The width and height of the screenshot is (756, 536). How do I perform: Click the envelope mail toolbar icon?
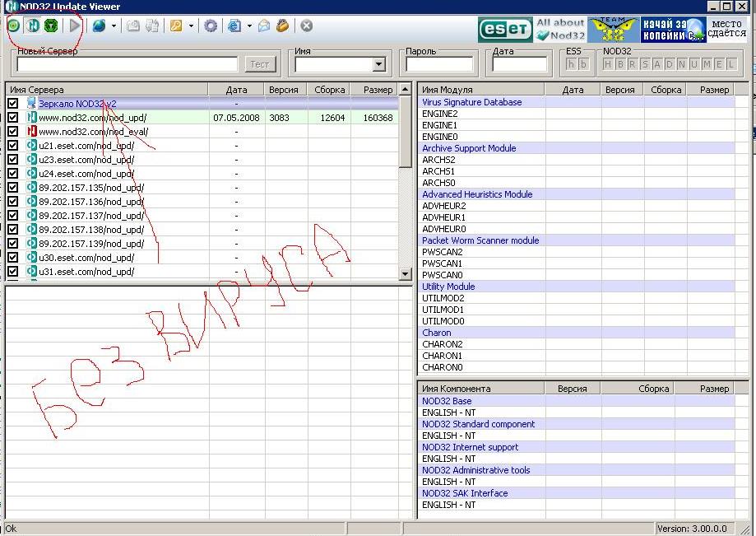(264, 26)
